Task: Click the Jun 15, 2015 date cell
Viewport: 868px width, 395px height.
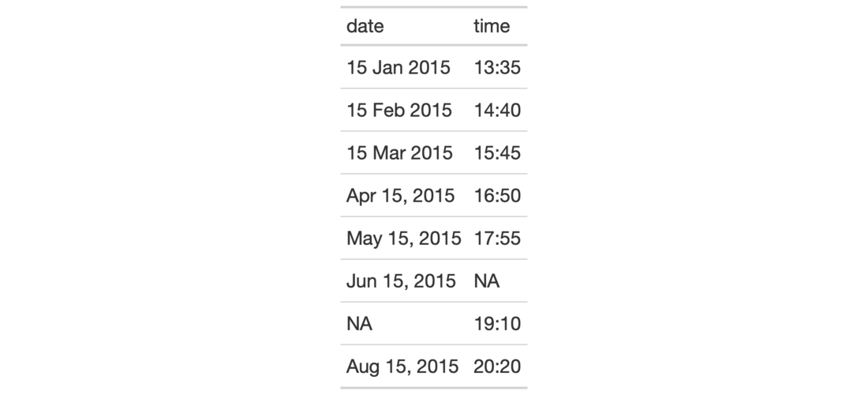Action: pos(401,280)
